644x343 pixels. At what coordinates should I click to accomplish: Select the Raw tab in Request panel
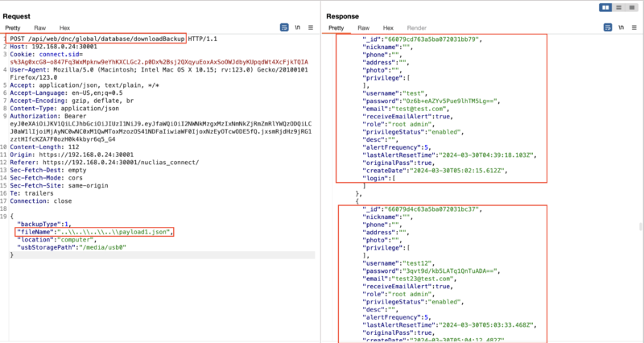39,27
